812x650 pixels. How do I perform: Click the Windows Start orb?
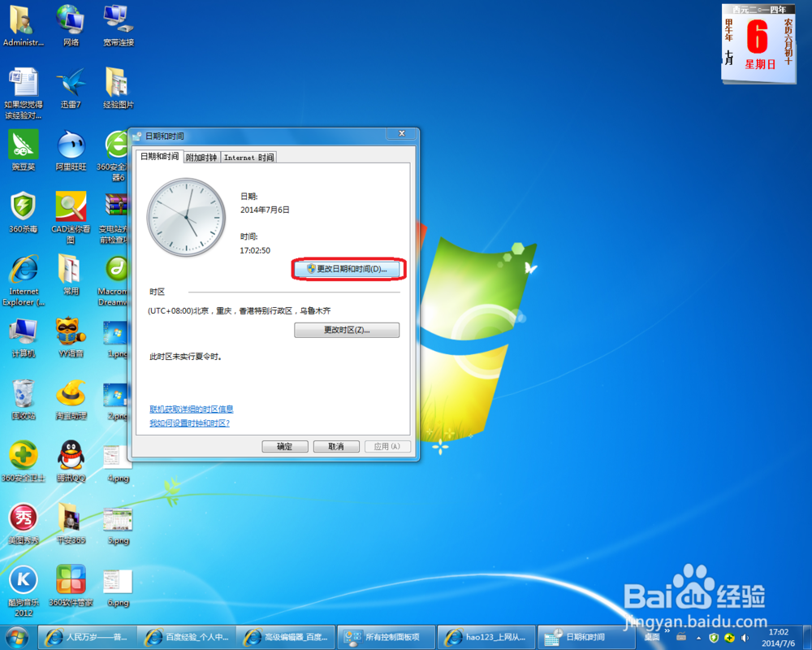click(x=16, y=637)
